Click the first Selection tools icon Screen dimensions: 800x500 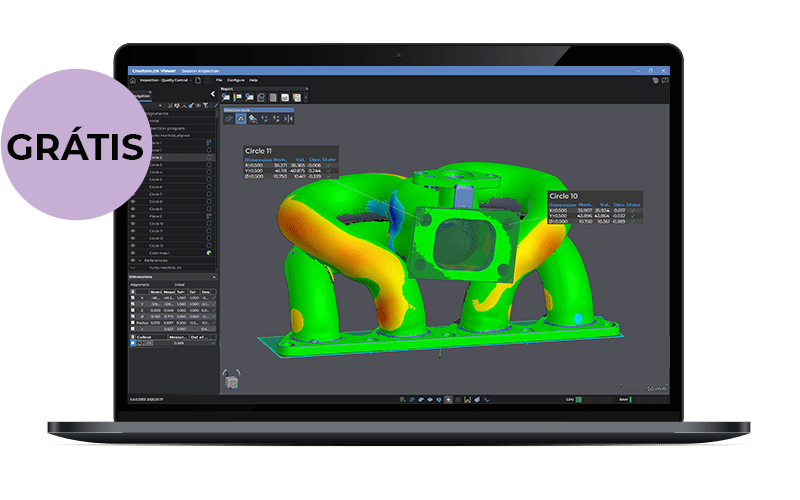tap(229, 118)
